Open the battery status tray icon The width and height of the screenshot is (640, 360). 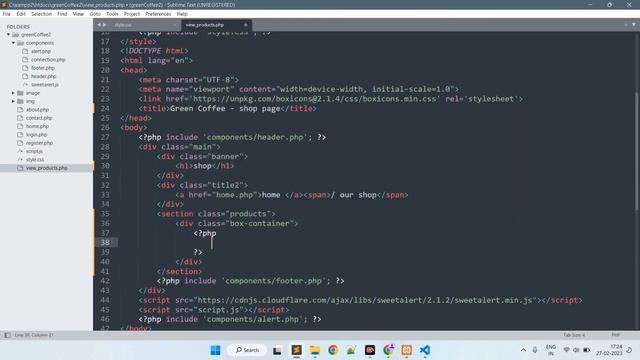click(587, 350)
